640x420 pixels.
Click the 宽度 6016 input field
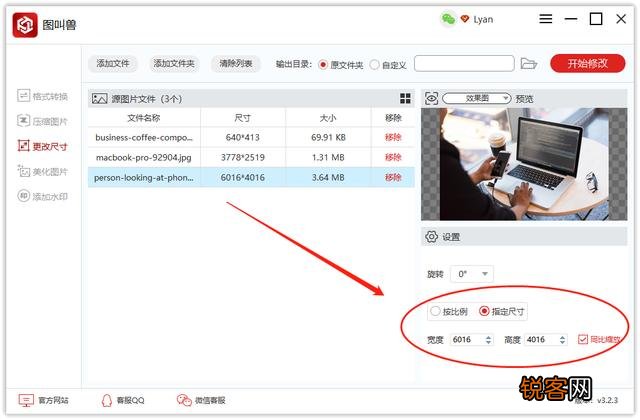(468, 340)
